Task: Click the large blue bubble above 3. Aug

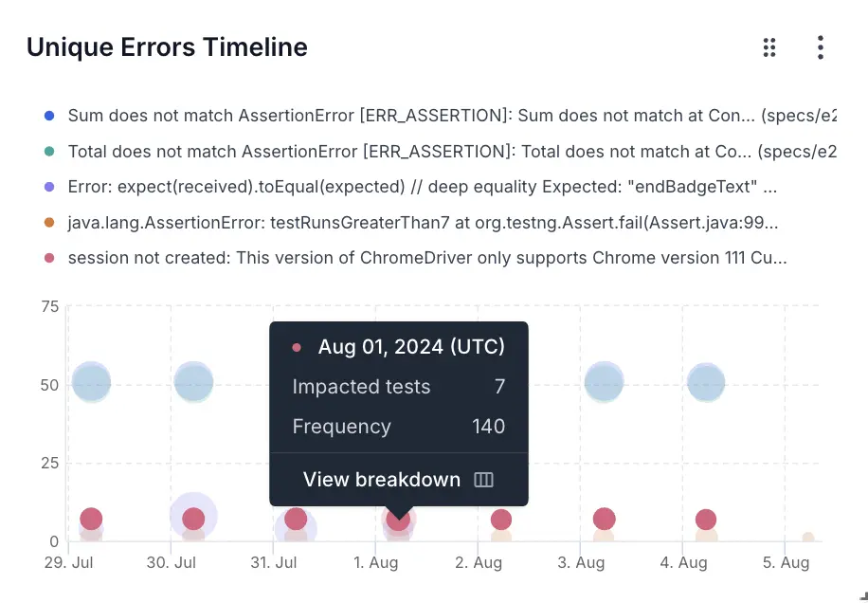Action: click(604, 383)
